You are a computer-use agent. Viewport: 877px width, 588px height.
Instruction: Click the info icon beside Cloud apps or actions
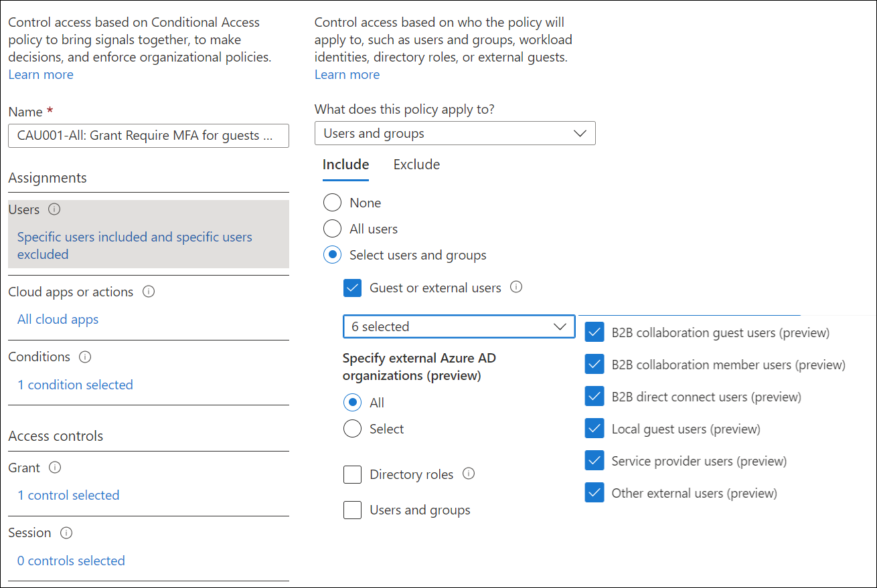[x=149, y=292]
